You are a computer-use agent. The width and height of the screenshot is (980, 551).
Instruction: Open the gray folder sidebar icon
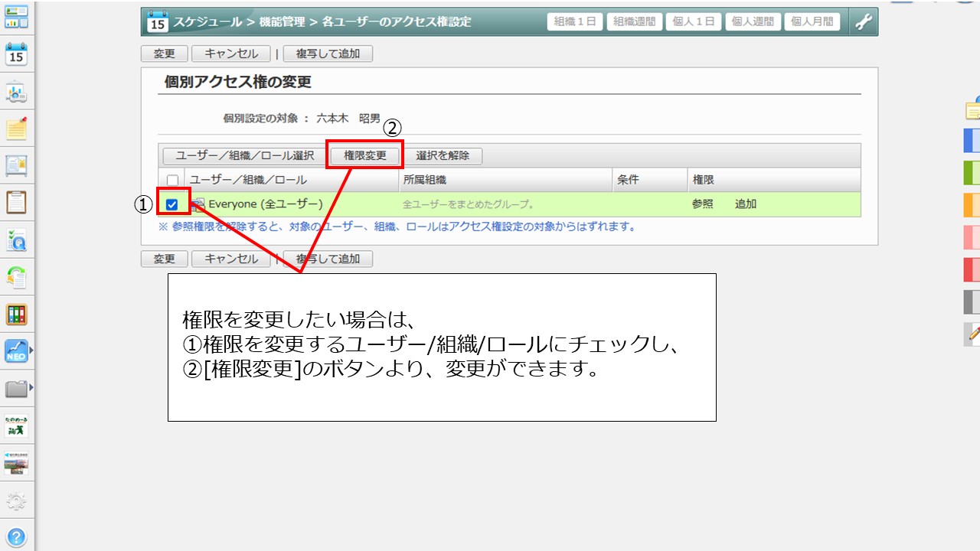pos(15,389)
